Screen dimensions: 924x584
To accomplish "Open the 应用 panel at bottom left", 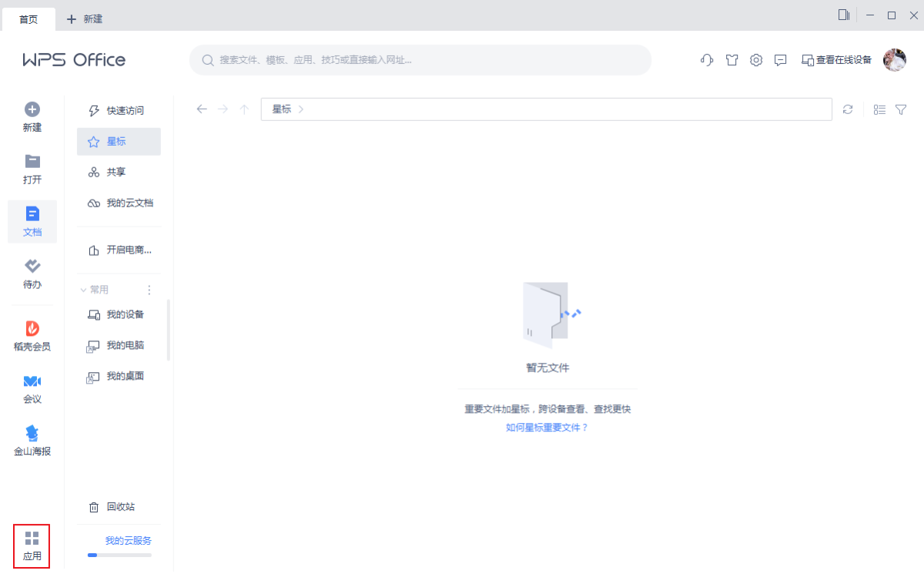I will (32, 545).
